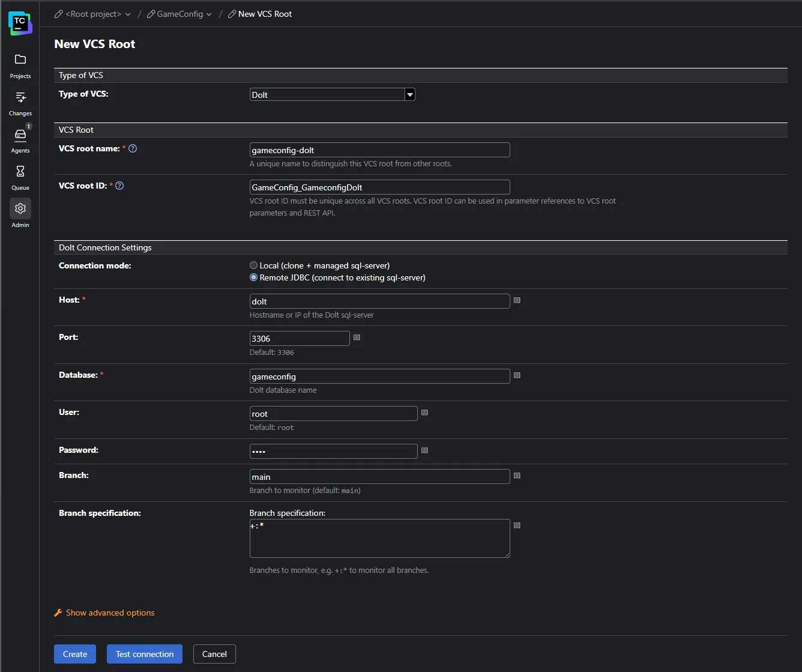802x672 pixels.
Task: Click the pencil icon before Root project
Action: point(58,14)
